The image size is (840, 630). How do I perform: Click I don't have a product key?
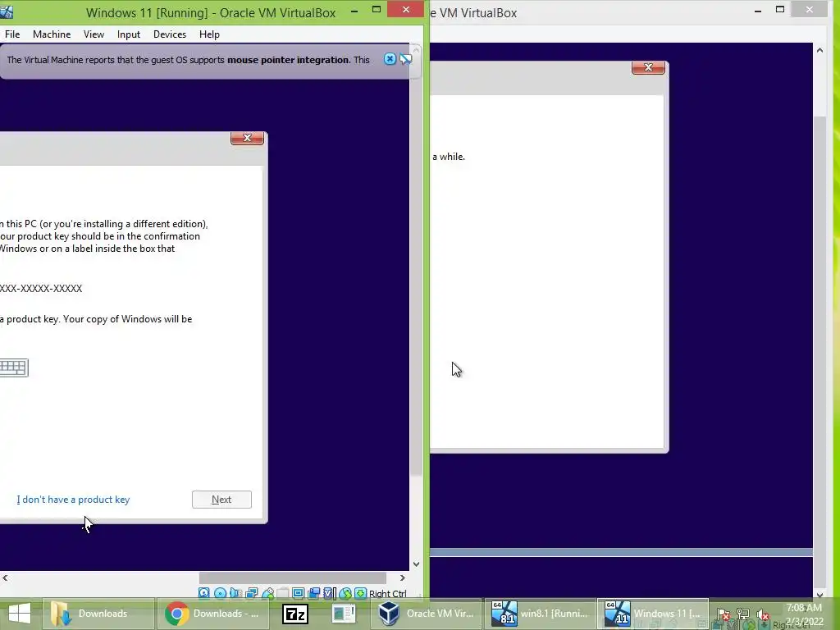point(73,500)
